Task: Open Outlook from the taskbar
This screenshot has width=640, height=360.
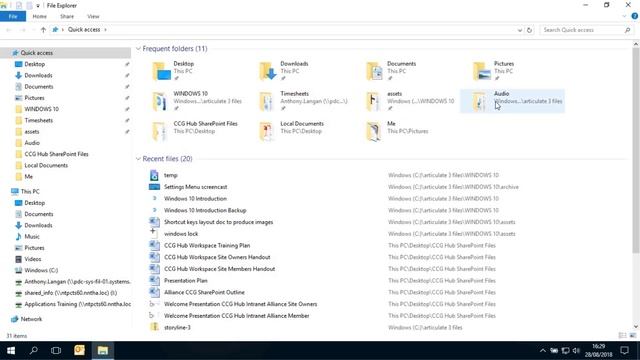Action: (x=79, y=351)
